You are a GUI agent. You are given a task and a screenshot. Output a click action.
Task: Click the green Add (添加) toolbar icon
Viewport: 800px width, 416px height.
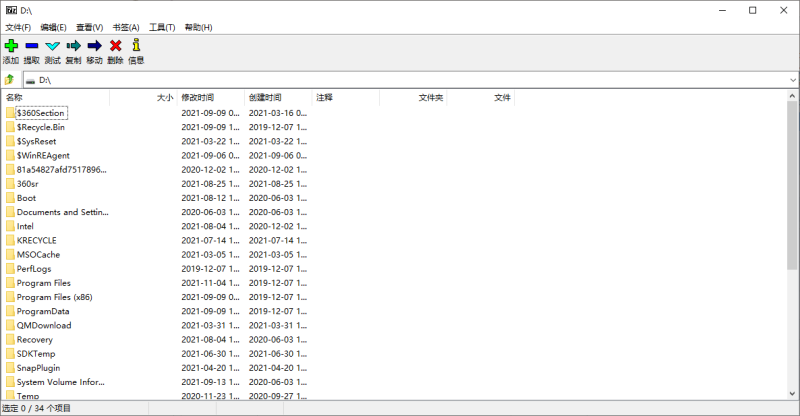[11, 45]
